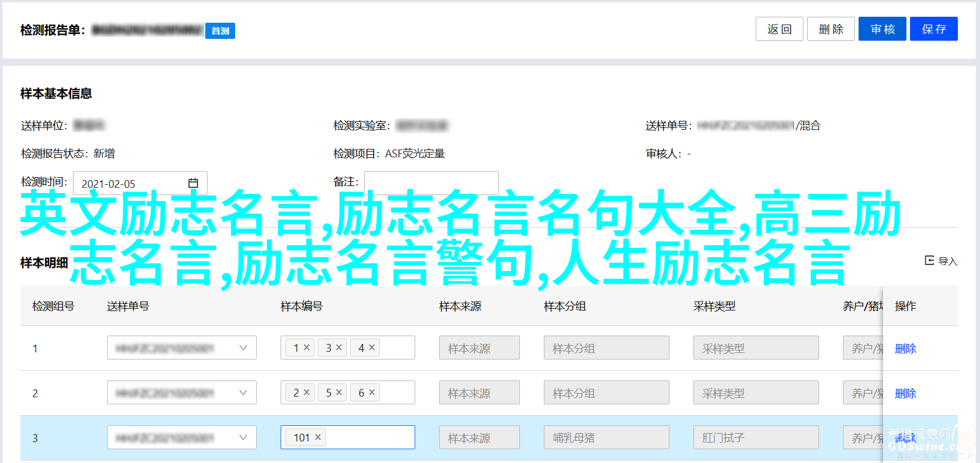Click the 返回 button
Image resolution: width=980 pixels, height=463 pixels.
779,29
